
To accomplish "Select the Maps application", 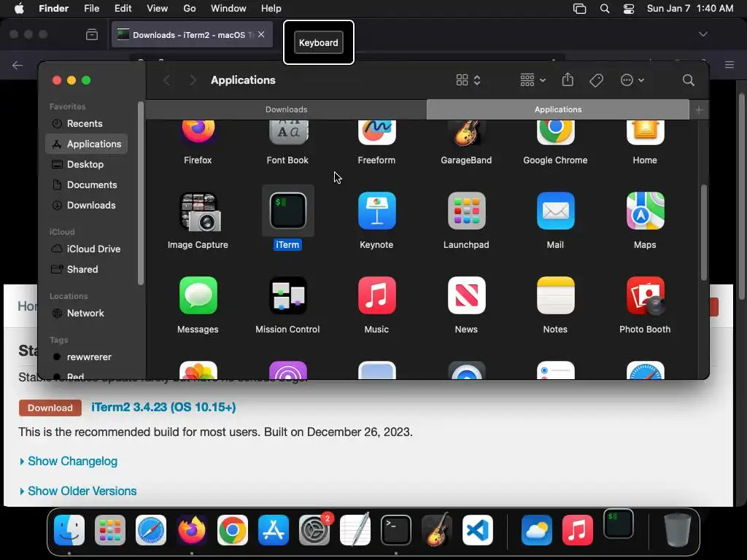I will coord(645,211).
